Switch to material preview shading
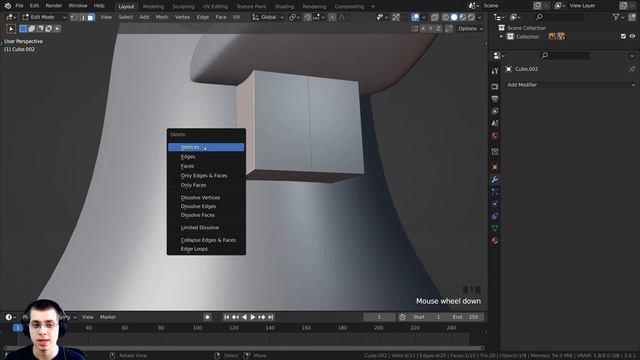Viewport: 640px width, 360px height. pos(462,17)
